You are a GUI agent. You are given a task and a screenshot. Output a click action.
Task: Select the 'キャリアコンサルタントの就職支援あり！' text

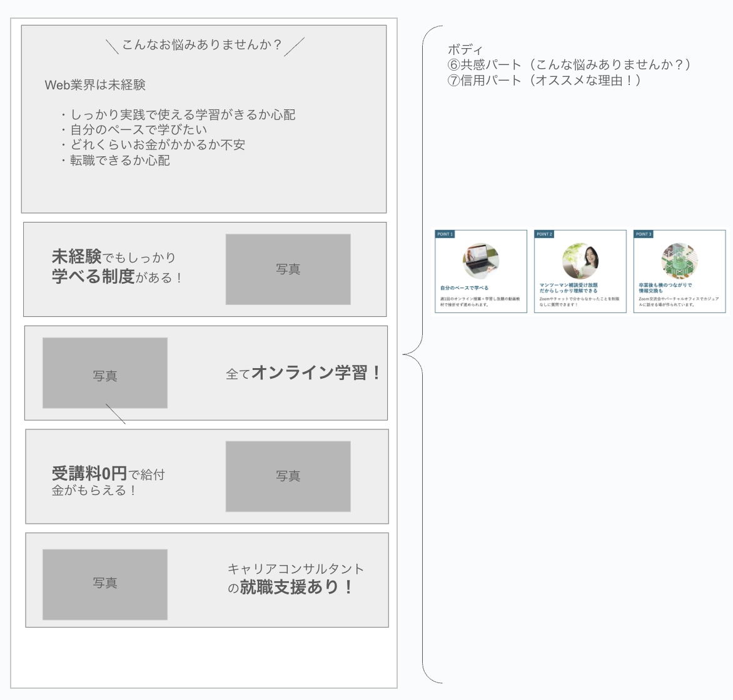tap(295, 579)
